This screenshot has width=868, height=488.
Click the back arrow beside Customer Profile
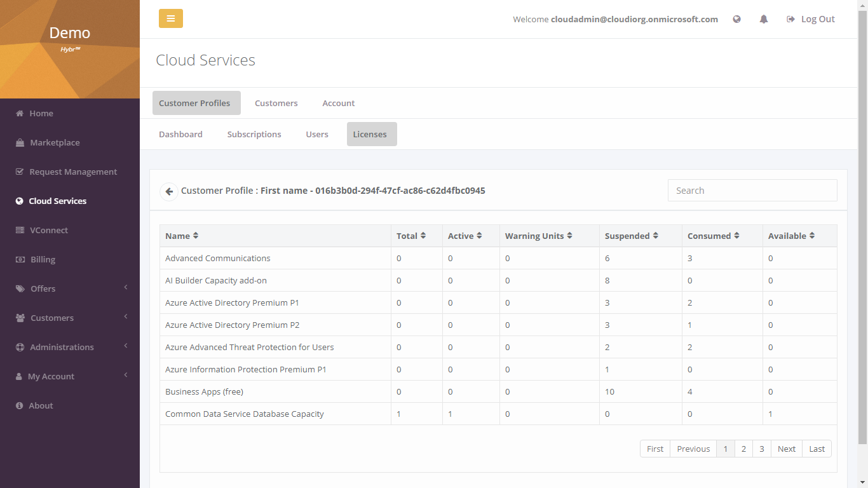[168, 191]
